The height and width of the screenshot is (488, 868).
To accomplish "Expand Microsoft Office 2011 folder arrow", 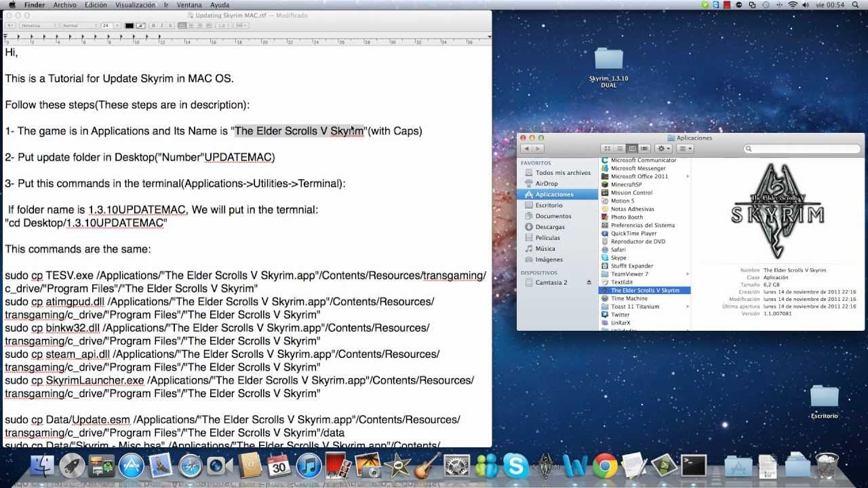I will point(687,176).
